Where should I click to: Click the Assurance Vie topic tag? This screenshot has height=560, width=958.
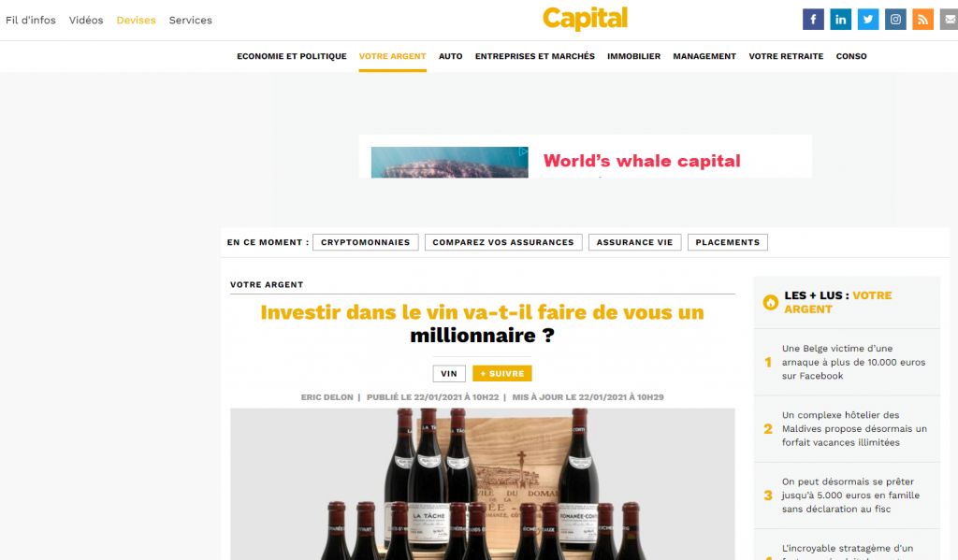(x=635, y=242)
